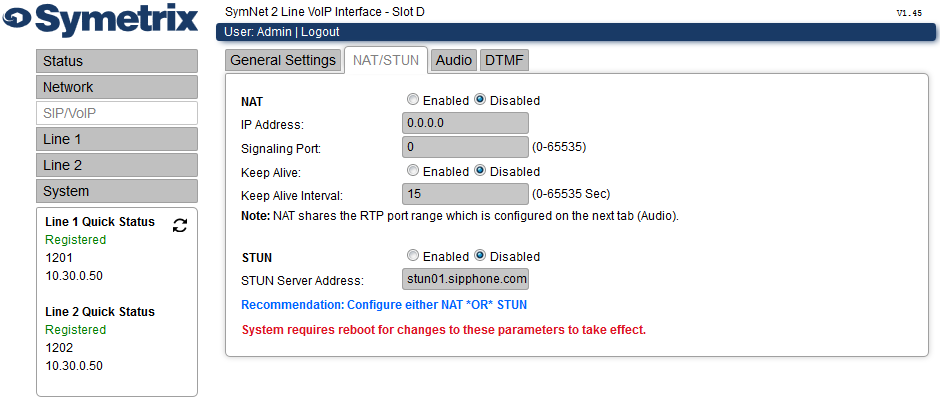Open the System section

[117, 191]
